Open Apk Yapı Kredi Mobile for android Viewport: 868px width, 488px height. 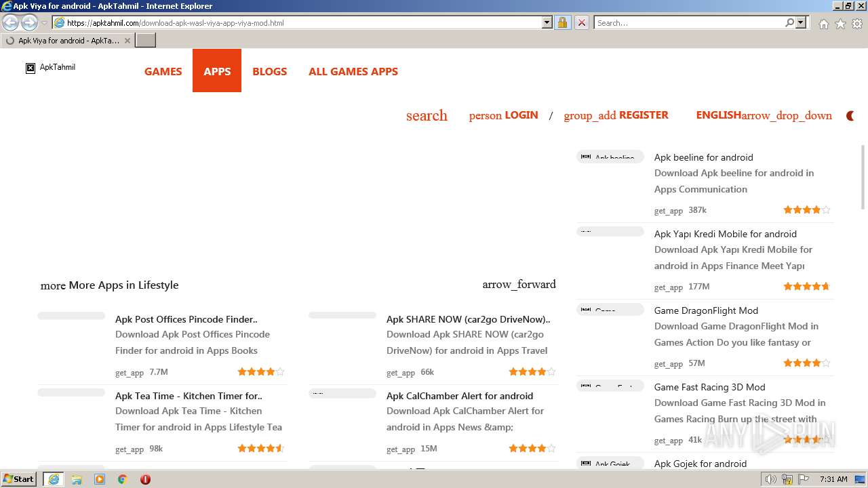(725, 234)
